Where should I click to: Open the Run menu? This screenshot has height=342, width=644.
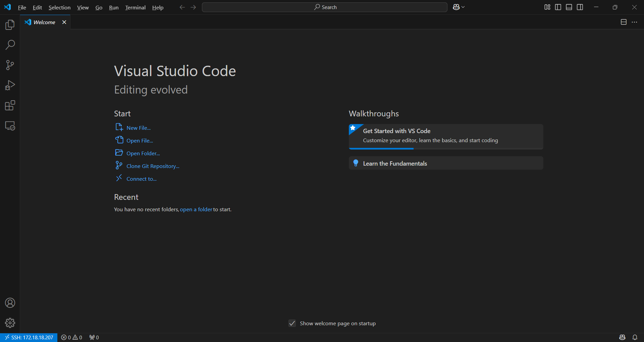(114, 7)
